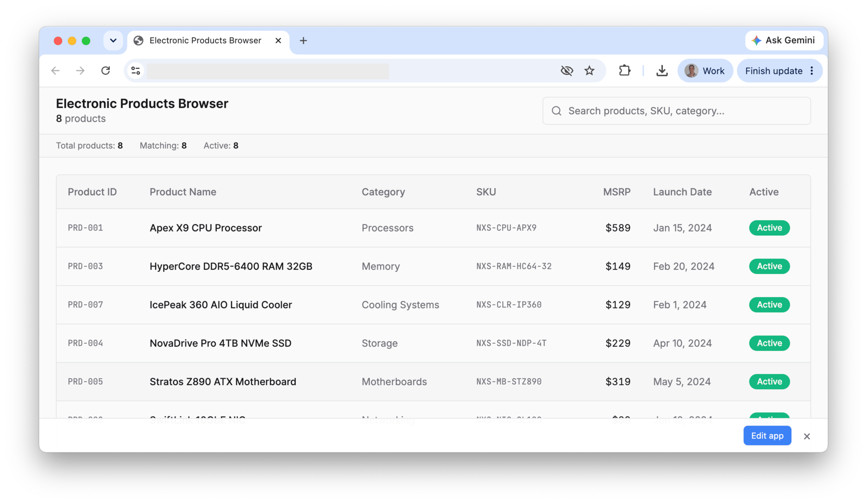The height and width of the screenshot is (504, 867).
Task: Click the Total products stat
Action: click(x=89, y=146)
